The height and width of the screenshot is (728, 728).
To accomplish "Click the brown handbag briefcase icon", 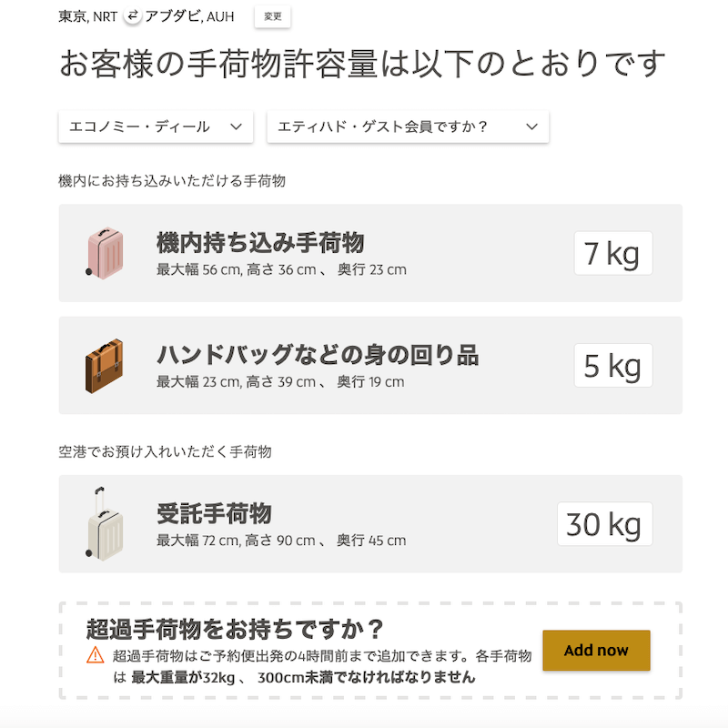I will 104,366.
